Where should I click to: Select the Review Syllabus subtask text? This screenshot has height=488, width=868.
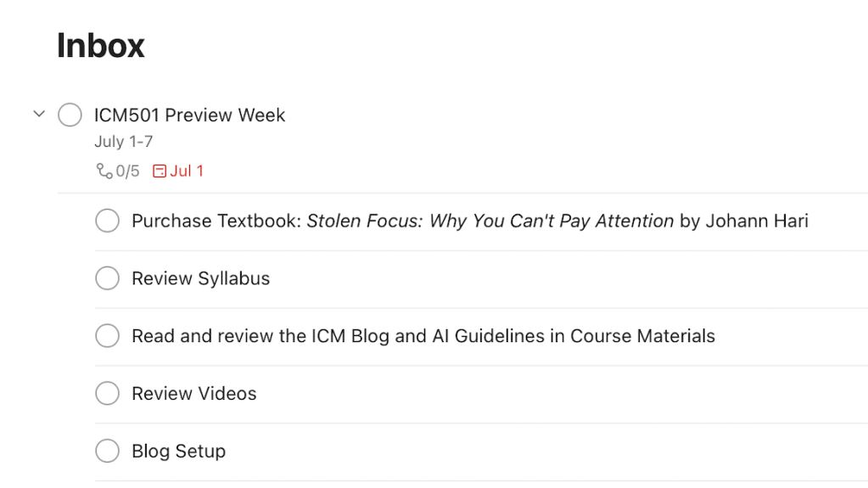[200, 278]
